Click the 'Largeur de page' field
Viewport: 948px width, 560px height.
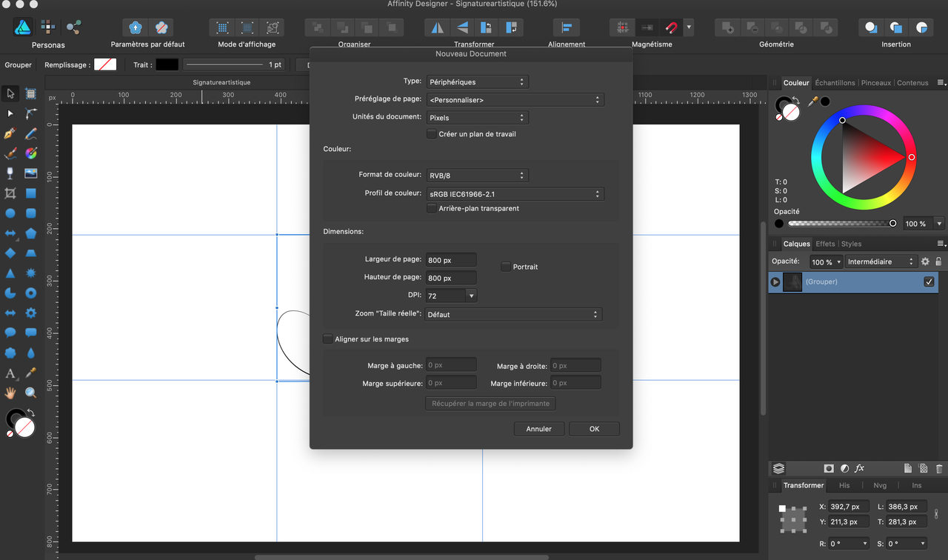(451, 260)
